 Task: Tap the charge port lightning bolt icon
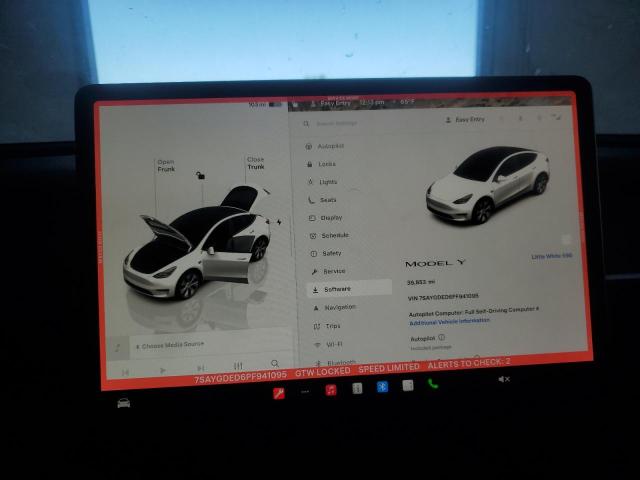pos(279,222)
